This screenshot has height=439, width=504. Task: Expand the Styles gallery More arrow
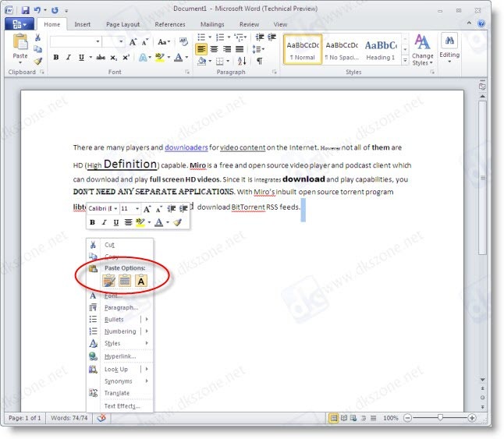click(405, 60)
